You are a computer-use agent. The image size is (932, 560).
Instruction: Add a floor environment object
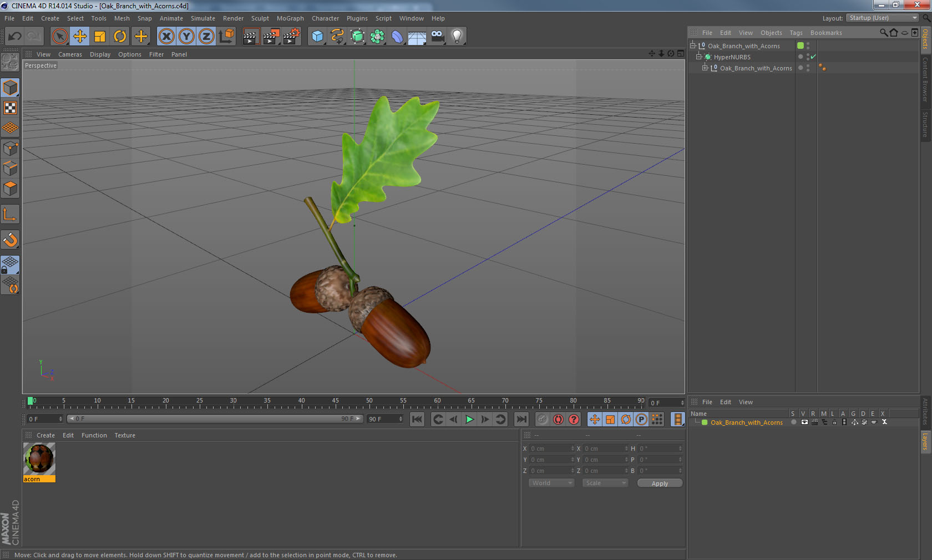(417, 37)
